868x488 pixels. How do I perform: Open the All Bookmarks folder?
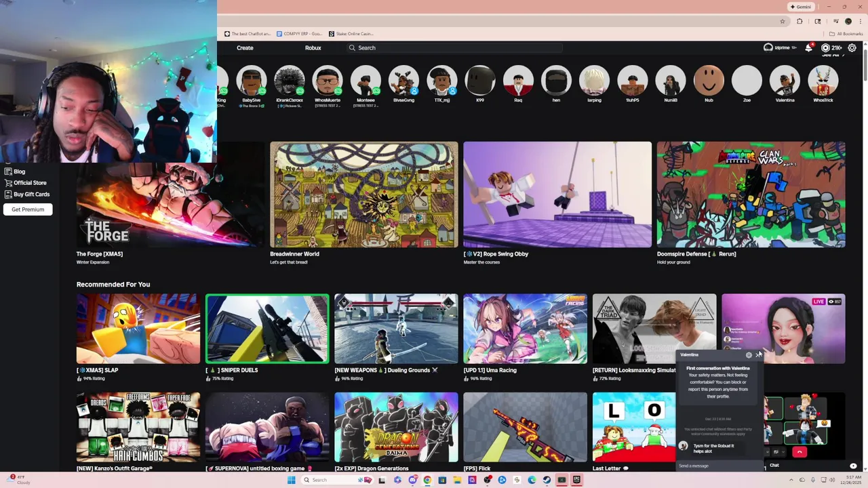846,34
